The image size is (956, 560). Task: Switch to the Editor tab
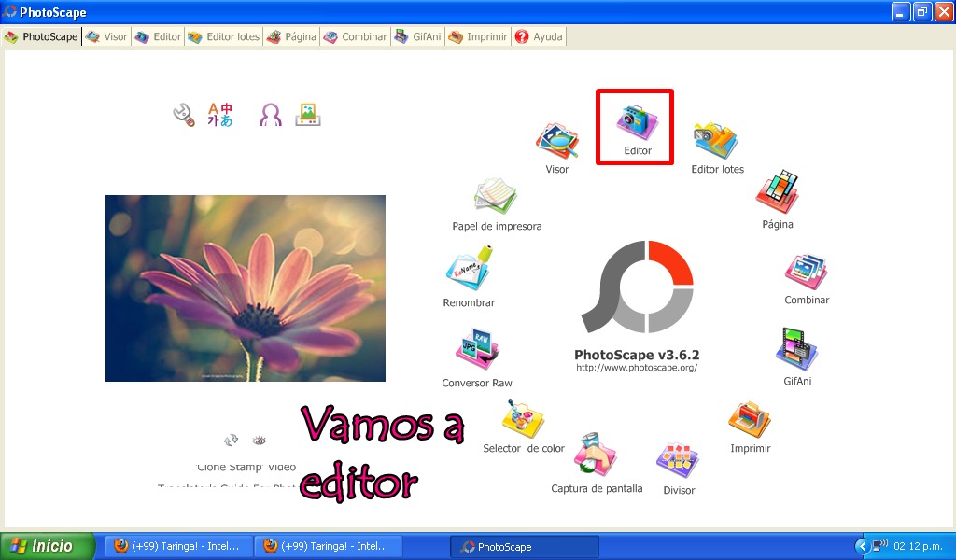[159, 36]
